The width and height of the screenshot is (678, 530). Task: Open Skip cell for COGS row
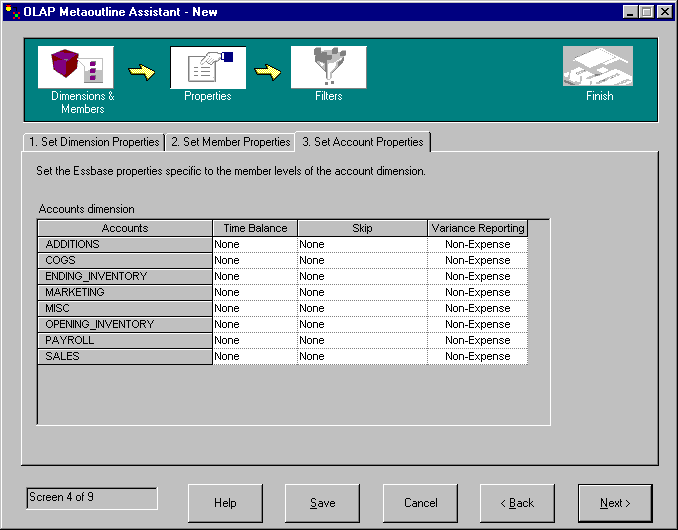pyautogui.click(x=362, y=260)
